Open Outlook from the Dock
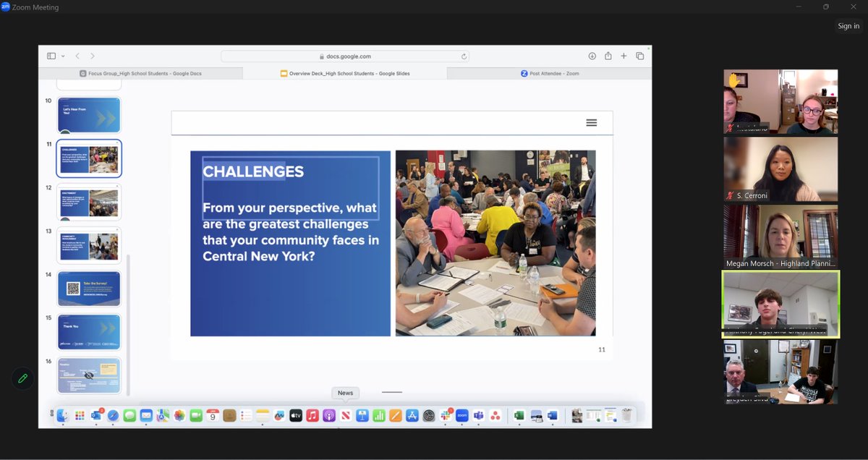The image size is (868, 460). [96, 415]
